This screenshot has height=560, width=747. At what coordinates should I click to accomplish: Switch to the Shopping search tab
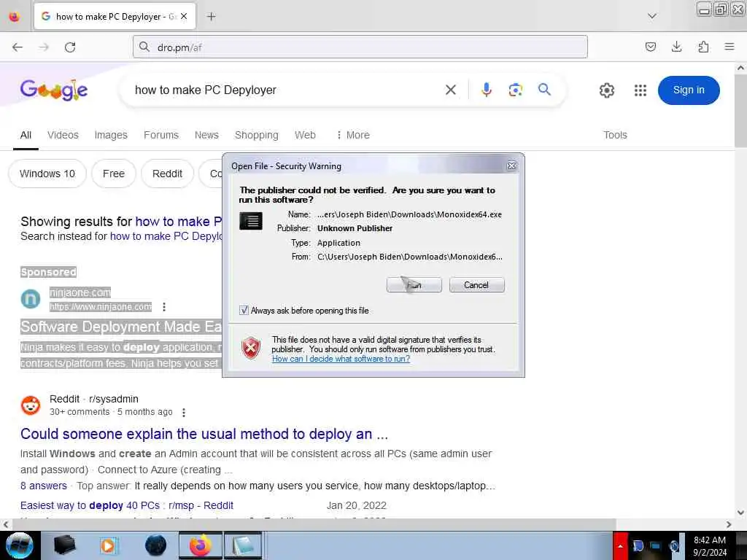click(256, 135)
